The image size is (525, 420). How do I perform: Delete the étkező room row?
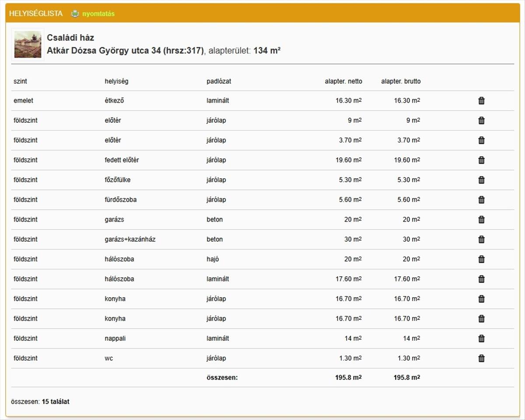pyautogui.click(x=481, y=101)
